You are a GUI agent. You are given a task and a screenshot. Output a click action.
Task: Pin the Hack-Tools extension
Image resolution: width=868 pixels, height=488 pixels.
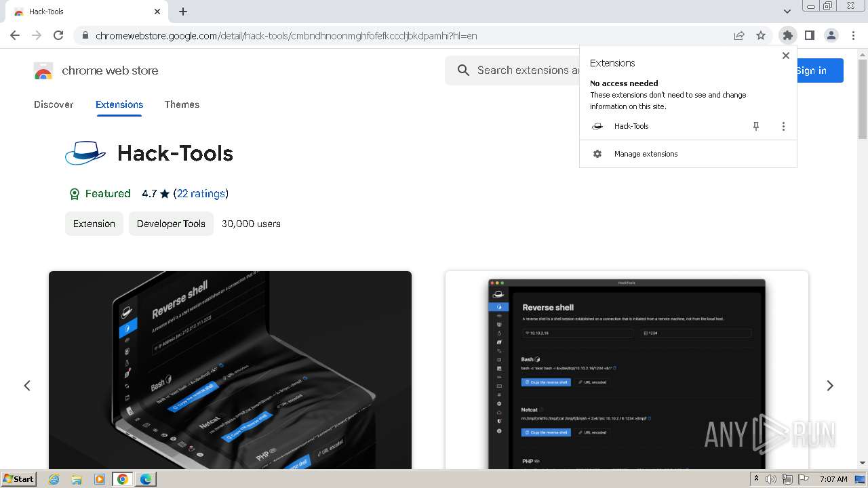[756, 126]
